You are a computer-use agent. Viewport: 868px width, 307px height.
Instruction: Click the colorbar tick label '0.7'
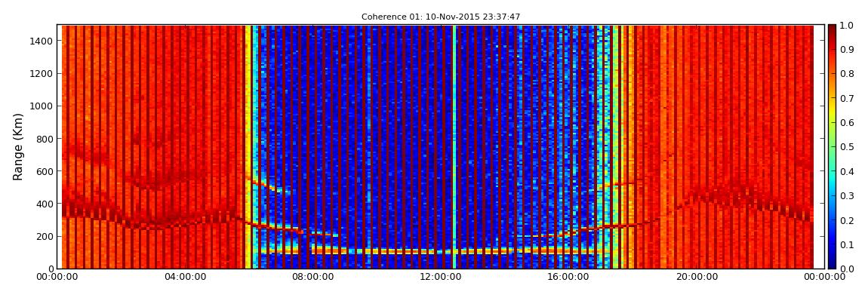(x=846, y=99)
